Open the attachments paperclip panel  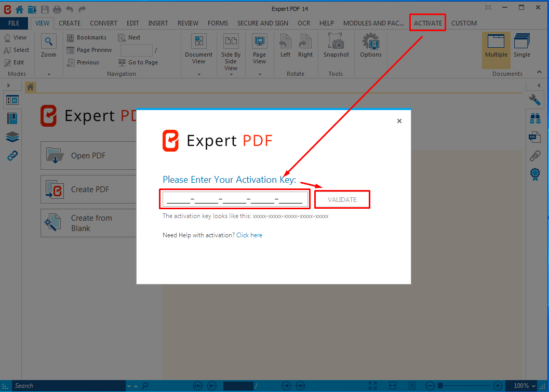pos(534,155)
